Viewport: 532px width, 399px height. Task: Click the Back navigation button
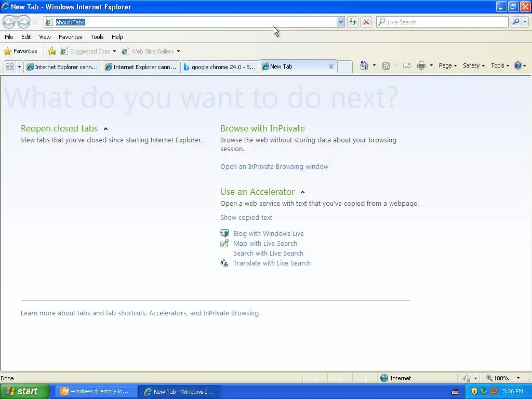pos(9,22)
